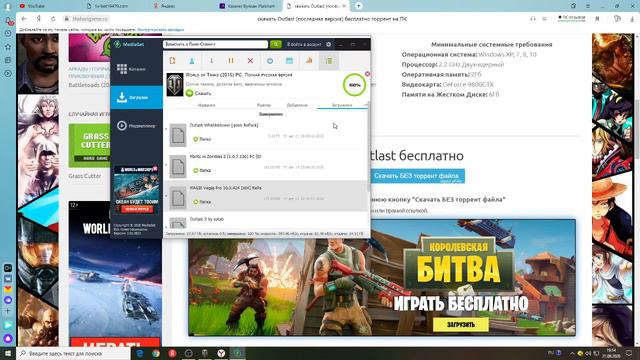The width and height of the screenshot is (640, 360).
Task: Click the file icon beside Plants vs Zombies 2
Action: tap(178, 167)
